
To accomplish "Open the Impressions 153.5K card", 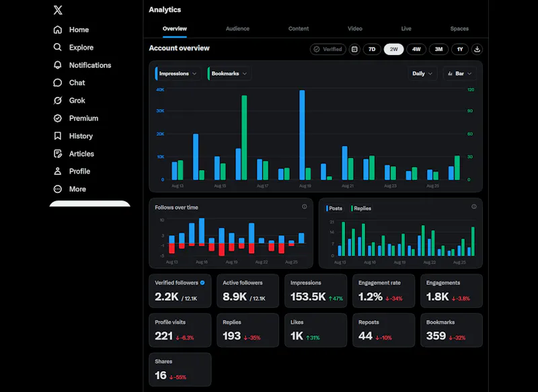I will coord(315,291).
